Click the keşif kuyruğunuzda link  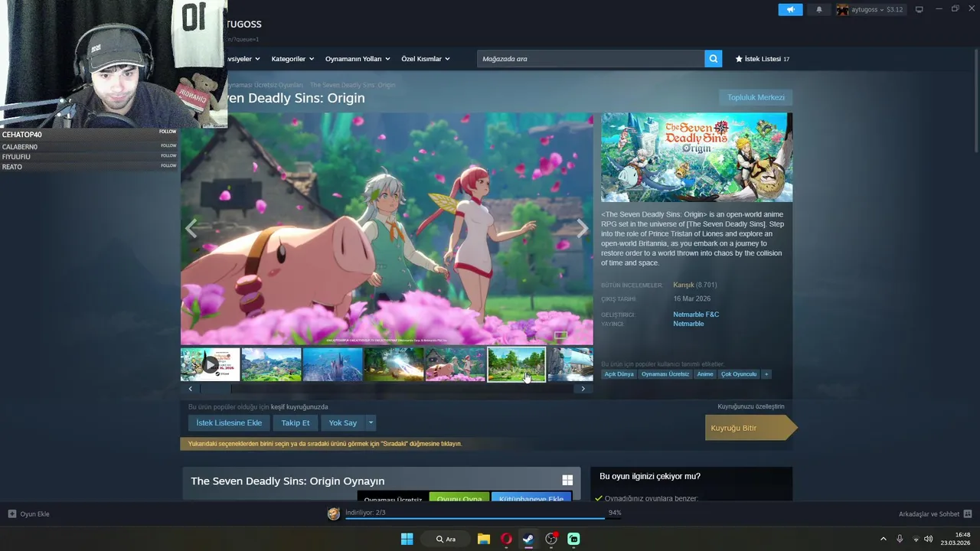[x=299, y=407]
